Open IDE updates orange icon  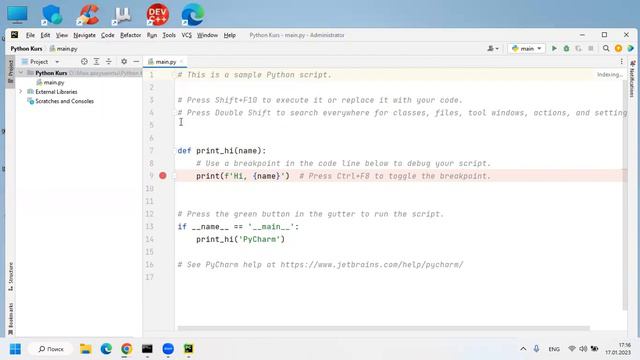(x=618, y=48)
